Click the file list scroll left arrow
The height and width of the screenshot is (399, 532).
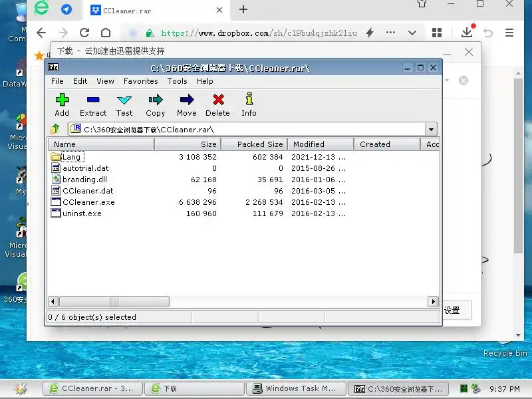(53, 301)
